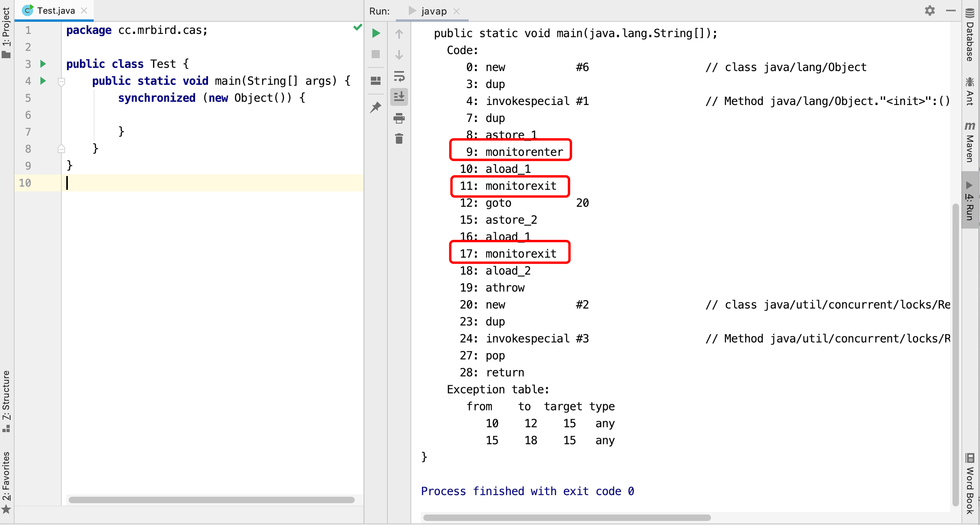Image resolution: width=980 pixels, height=525 pixels.
Task: Click the editor horizontal scrollbar
Action: pos(212,500)
